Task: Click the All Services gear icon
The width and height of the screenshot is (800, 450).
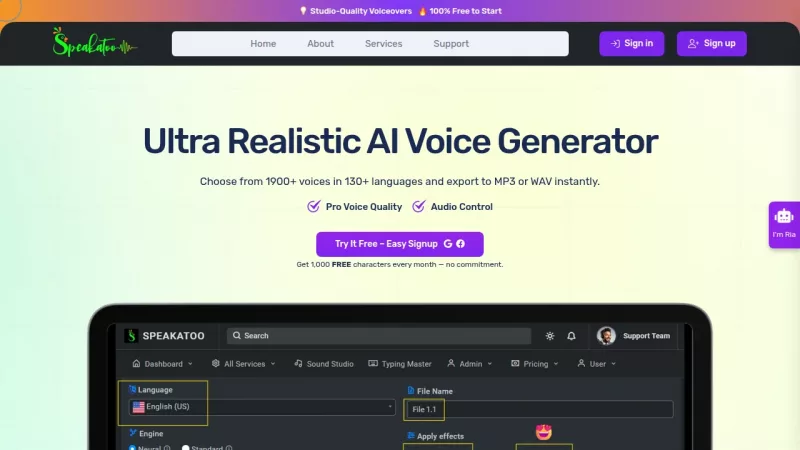Action: pyautogui.click(x=215, y=363)
